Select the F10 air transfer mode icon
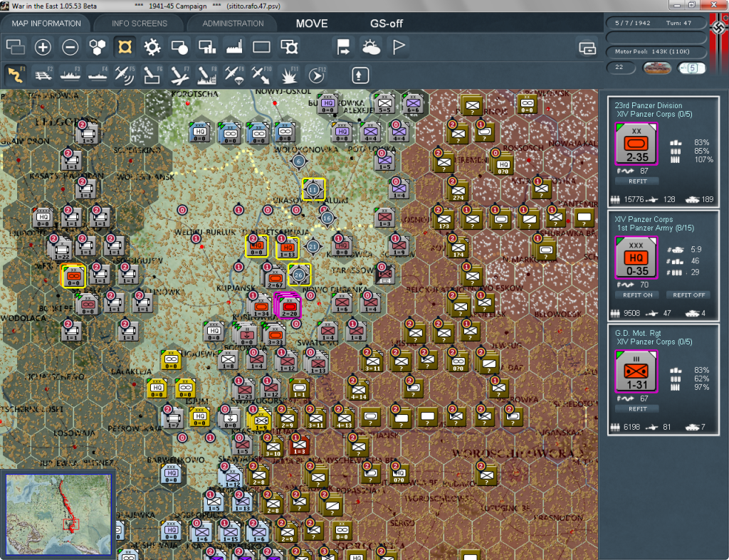The width and height of the screenshot is (729, 560). [261, 75]
